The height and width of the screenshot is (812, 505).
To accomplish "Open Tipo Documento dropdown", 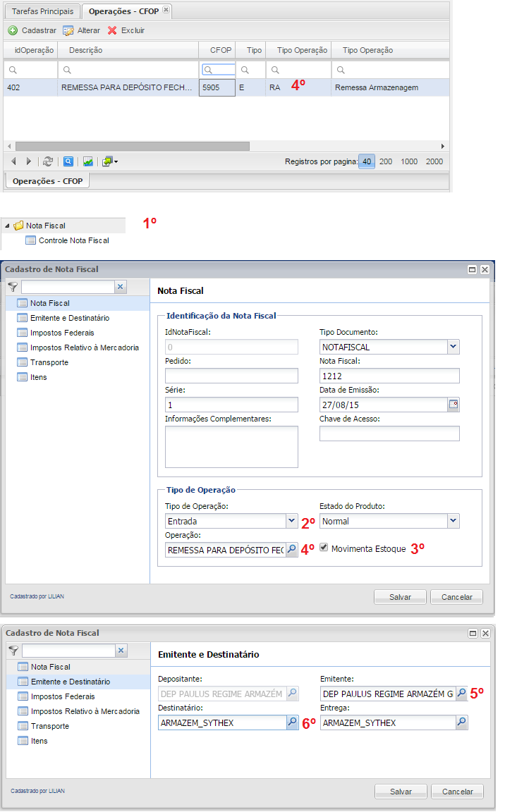I will pyautogui.click(x=454, y=347).
